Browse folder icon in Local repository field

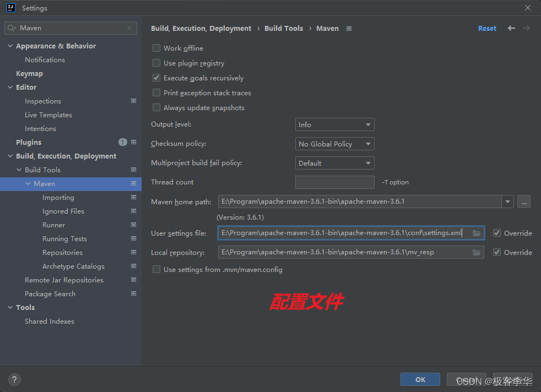(477, 253)
